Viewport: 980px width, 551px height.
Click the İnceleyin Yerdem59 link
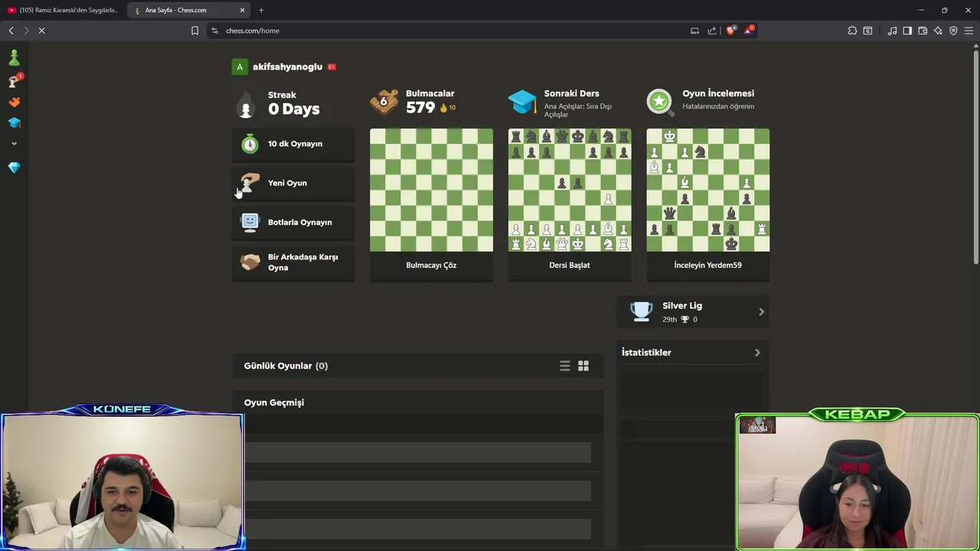[x=707, y=265]
